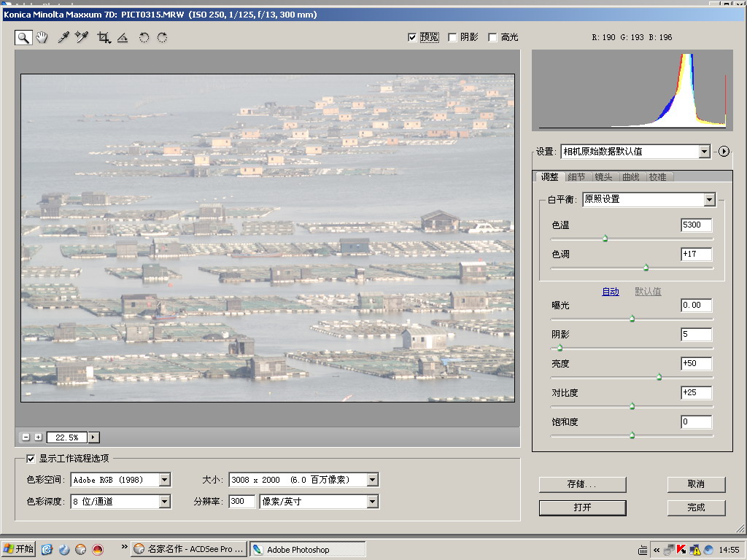This screenshot has width=747, height=560.
Task: Open the 设置 dropdown showing 相机原始数据默认值
Action: pos(635,152)
